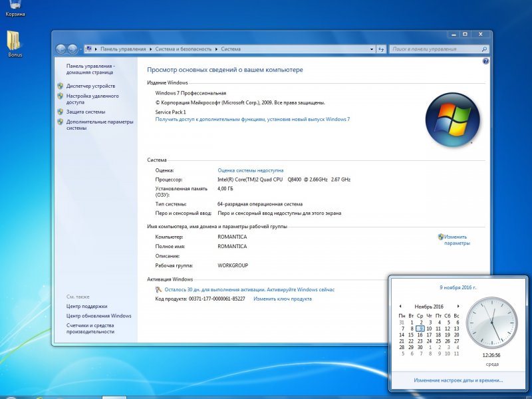The width and height of the screenshot is (532, 399).
Task: Click the 4,00 ГБ installed memory value
Action: (x=225, y=189)
